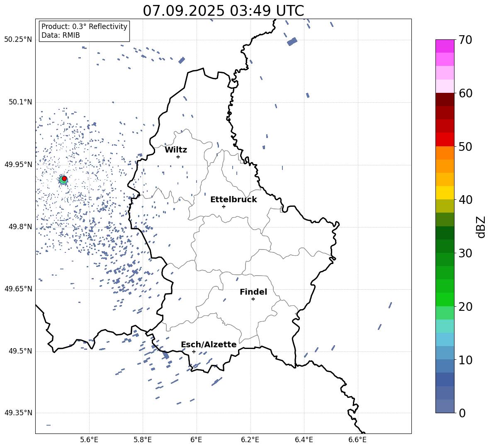Click the red 50 dBZ colorbar segment
Screen dimensions: 491x448
point(445,140)
